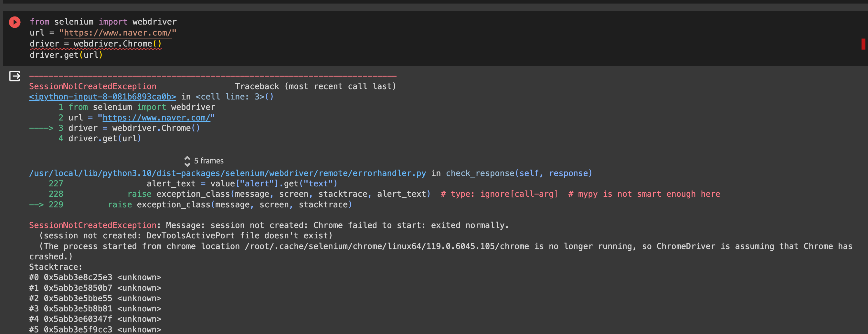Click stack frame '#5 0x5abb3e5f9cc3'
The image size is (868, 334).
[70, 329]
